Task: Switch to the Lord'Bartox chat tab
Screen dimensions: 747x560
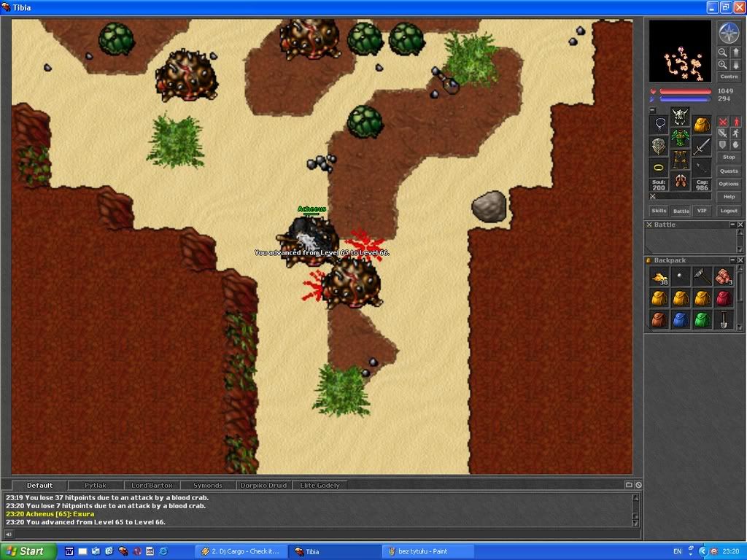Action: (152, 485)
